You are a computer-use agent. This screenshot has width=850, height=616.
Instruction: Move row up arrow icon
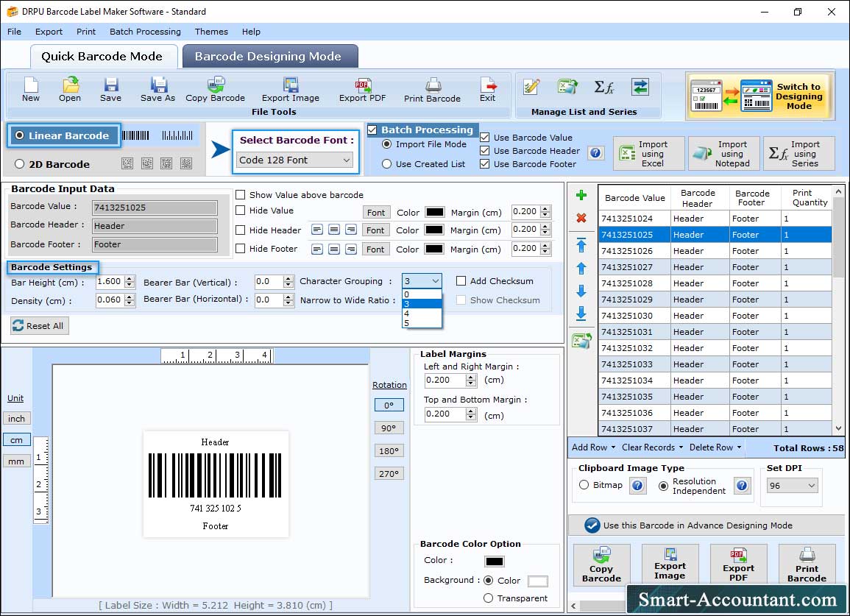(x=581, y=268)
